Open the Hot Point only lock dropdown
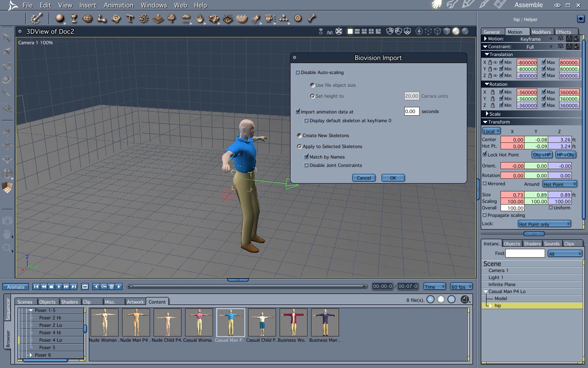The image size is (588, 368). coord(544,224)
